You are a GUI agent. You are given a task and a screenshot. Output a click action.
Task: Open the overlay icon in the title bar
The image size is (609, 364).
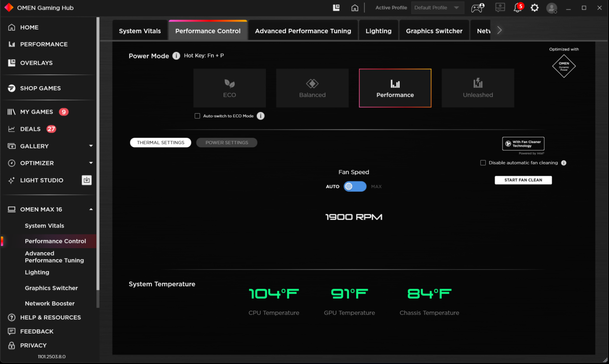click(336, 8)
